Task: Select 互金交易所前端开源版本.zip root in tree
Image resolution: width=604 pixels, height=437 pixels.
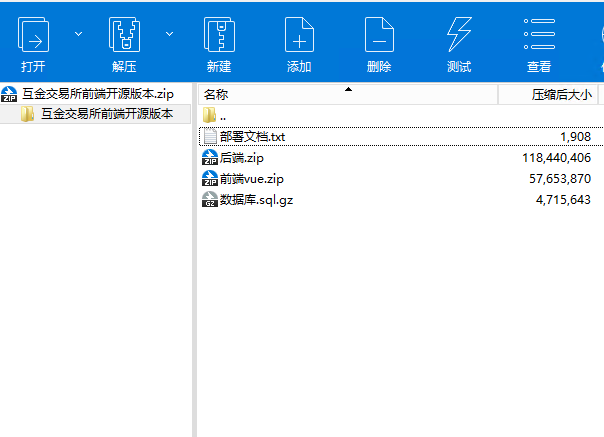Action: pyautogui.click(x=98, y=94)
